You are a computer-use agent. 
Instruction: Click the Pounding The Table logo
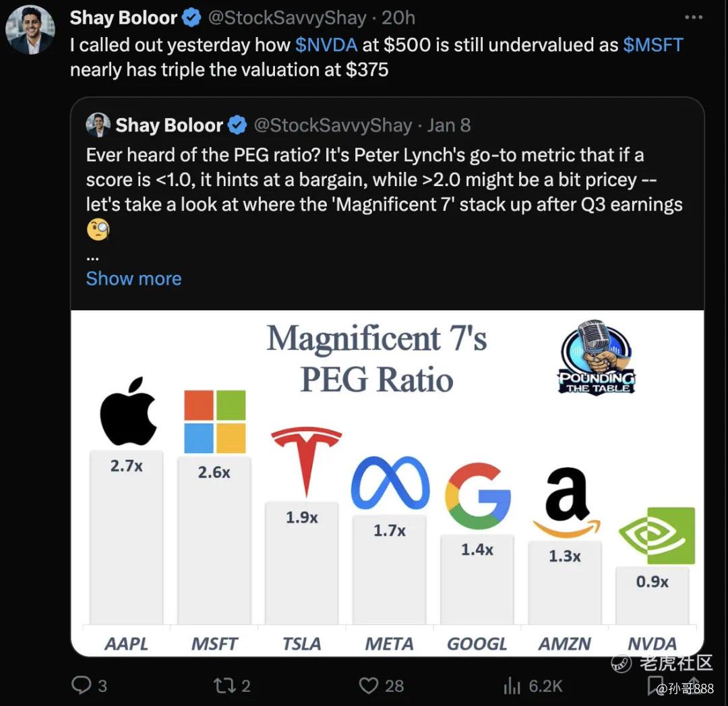[x=596, y=357]
